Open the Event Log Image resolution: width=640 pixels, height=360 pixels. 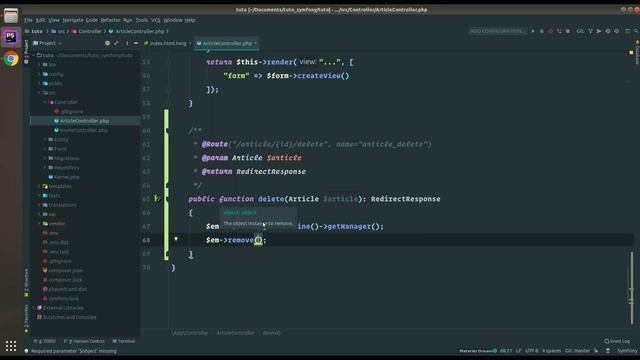click(x=617, y=341)
